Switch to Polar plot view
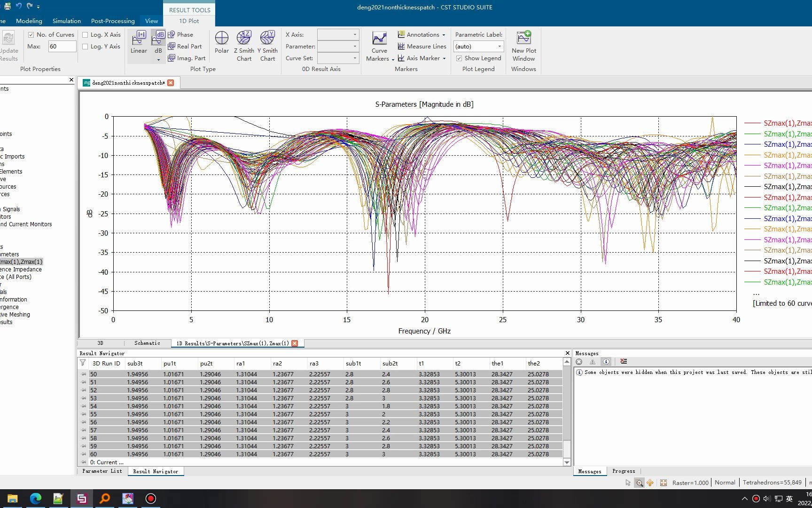This screenshot has width=812, height=508. (221, 42)
